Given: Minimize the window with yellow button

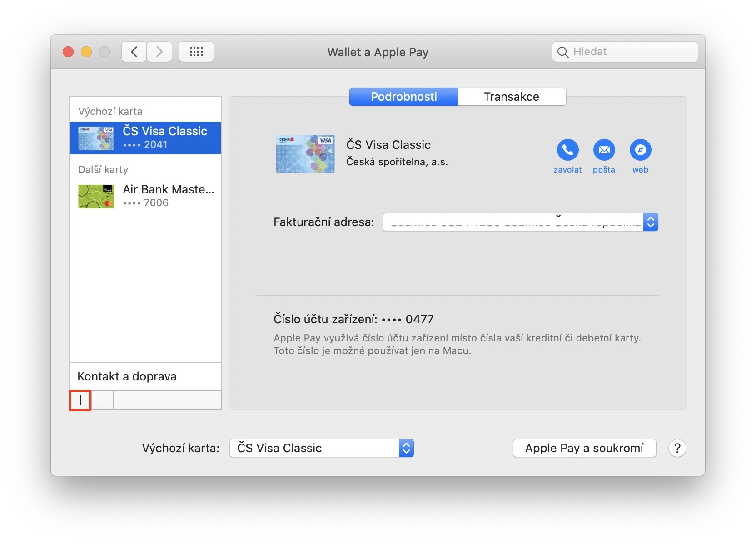Looking at the screenshot, I should 86,52.
